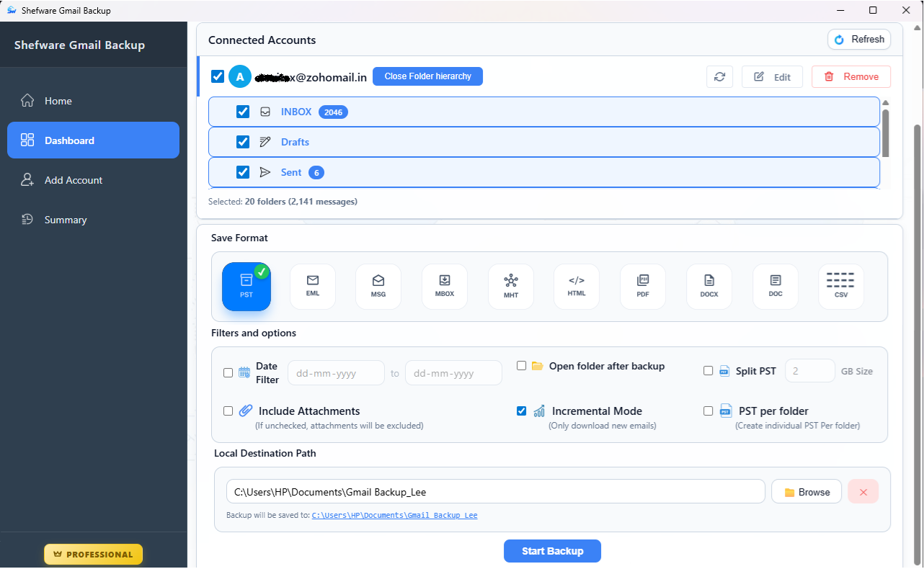Pick the MBOX save format
Viewport: 924px width, 569px height.
click(445, 287)
